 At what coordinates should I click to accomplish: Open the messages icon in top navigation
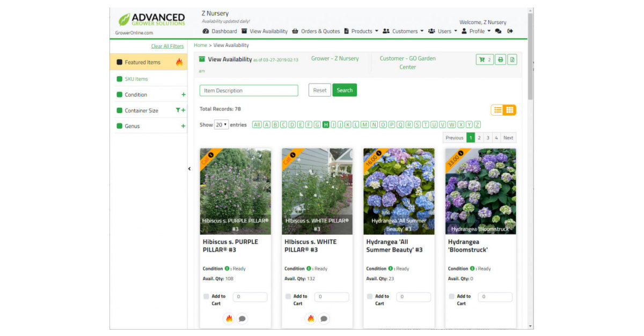[x=498, y=31]
